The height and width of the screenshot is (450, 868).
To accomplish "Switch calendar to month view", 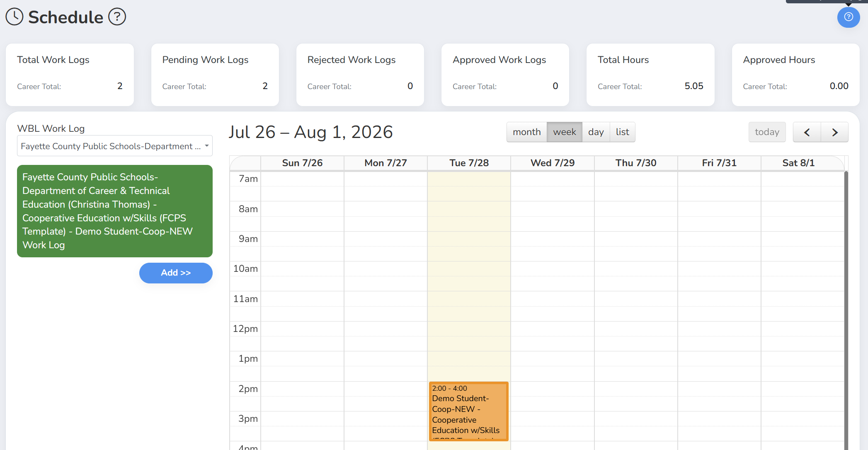I will [x=526, y=132].
